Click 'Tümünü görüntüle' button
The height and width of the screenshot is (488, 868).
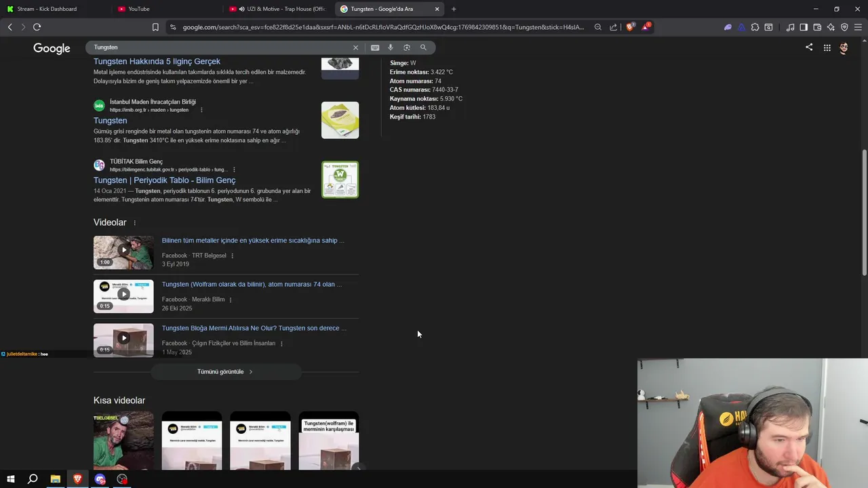click(x=225, y=371)
